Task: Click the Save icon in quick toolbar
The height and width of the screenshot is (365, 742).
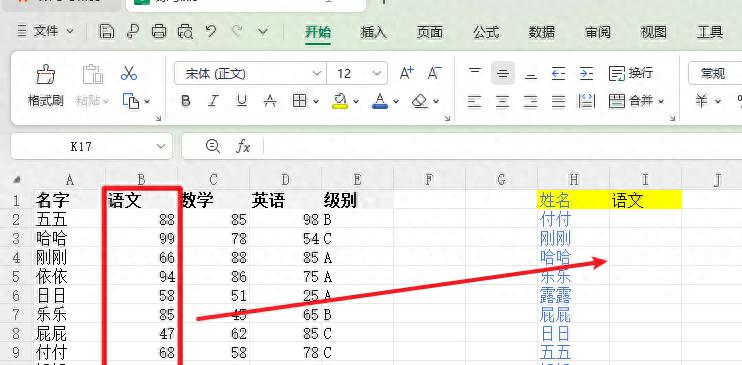Action: pyautogui.click(x=107, y=32)
